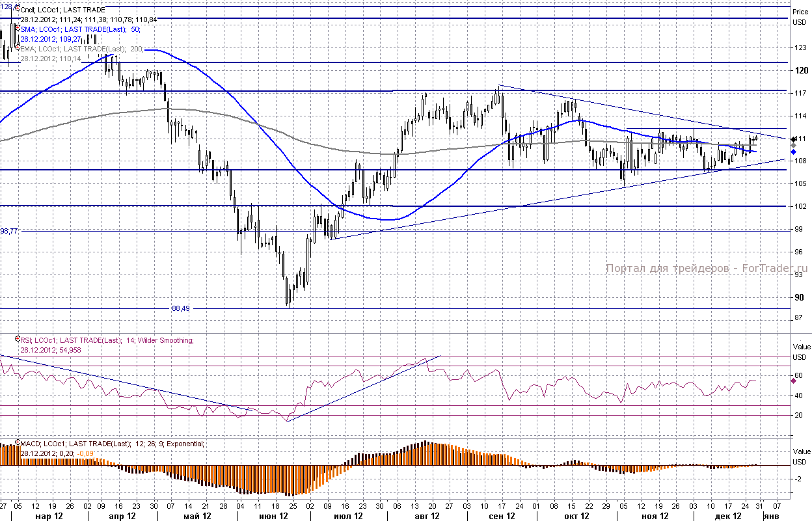Screen dimensions: 812x523
Task: Click the RSI value 54,958
Action: [x=51, y=350]
